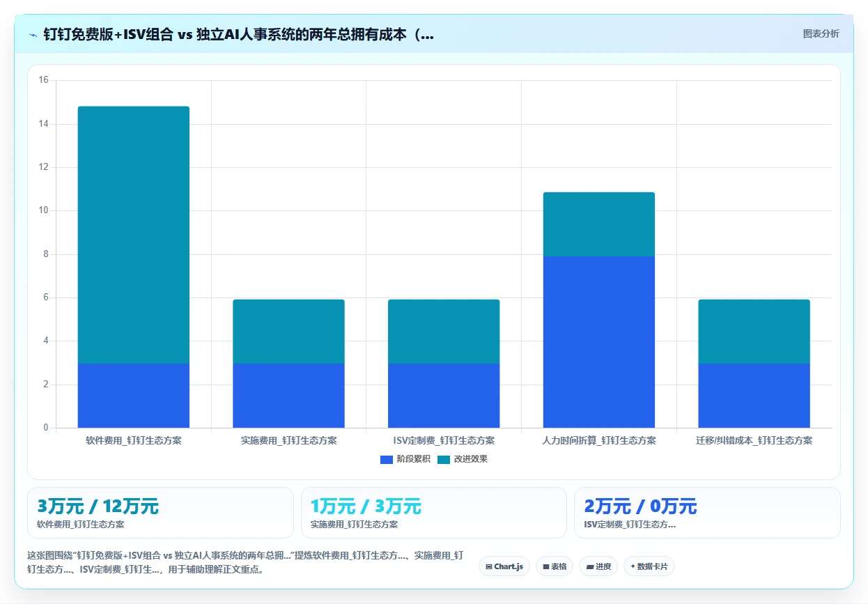Open the 2万元 / 0万元 data card
The width and height of the screenshot is (868, 604).
coord(707,513)
